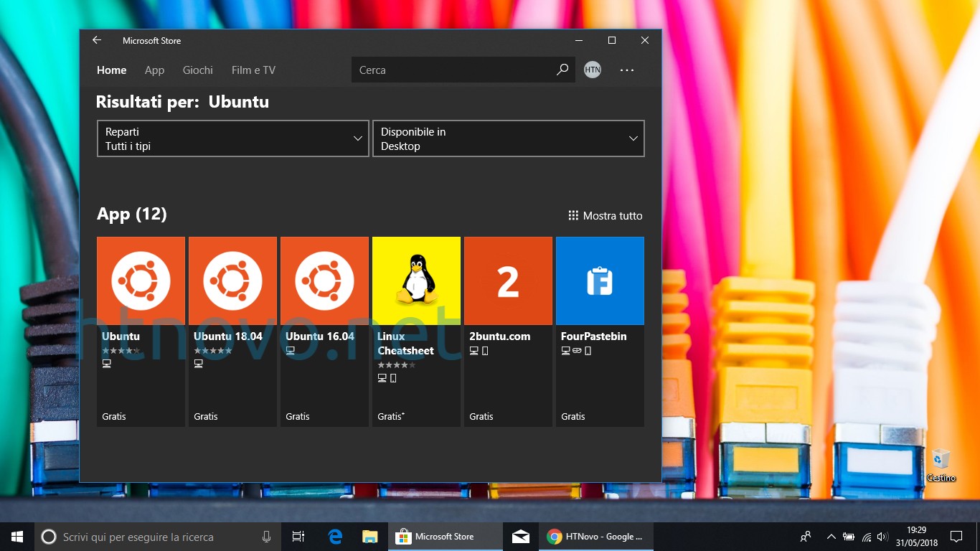This screenshot has width=980, height=551.
Task: Open the Action Center notifications icon
Action: [956, 537]
